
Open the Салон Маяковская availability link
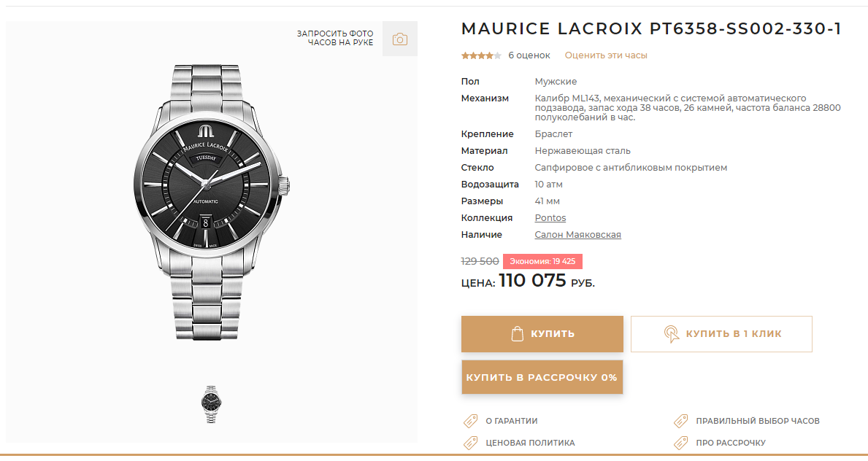578,235
